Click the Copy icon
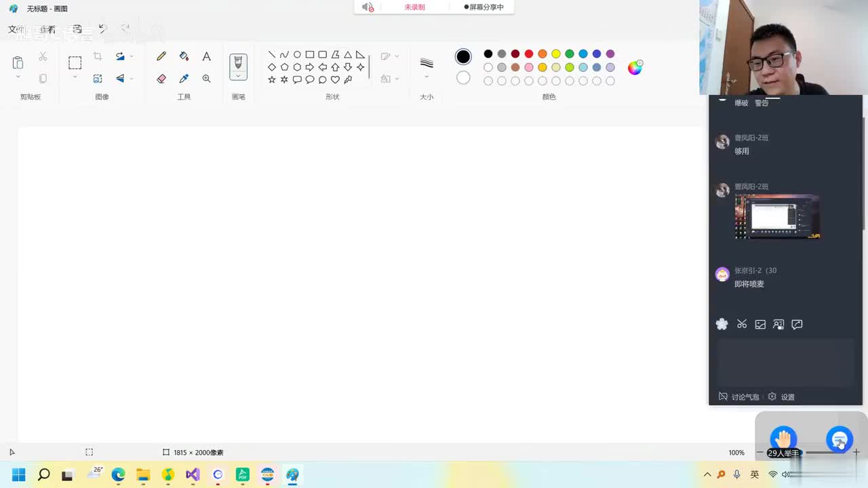 (x=43, y=79)
